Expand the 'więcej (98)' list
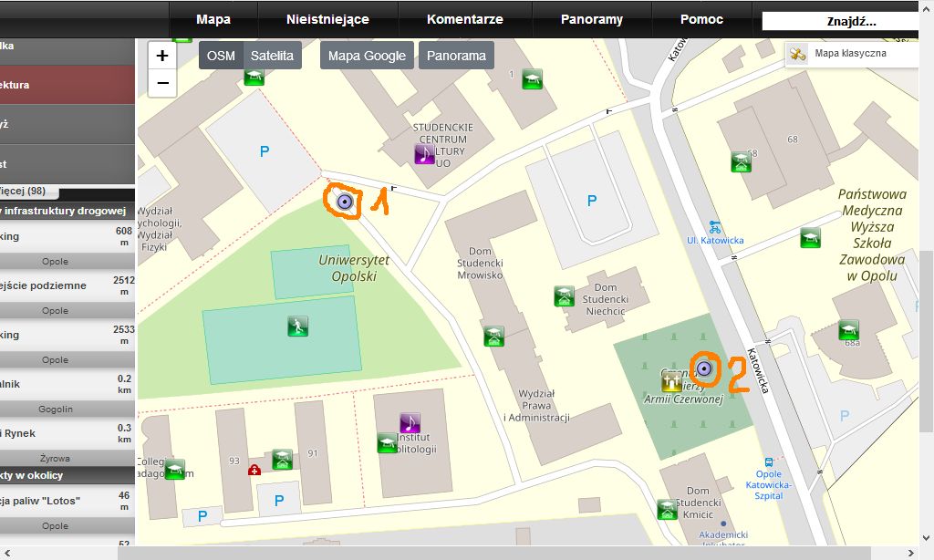 [x=27, y=191]
